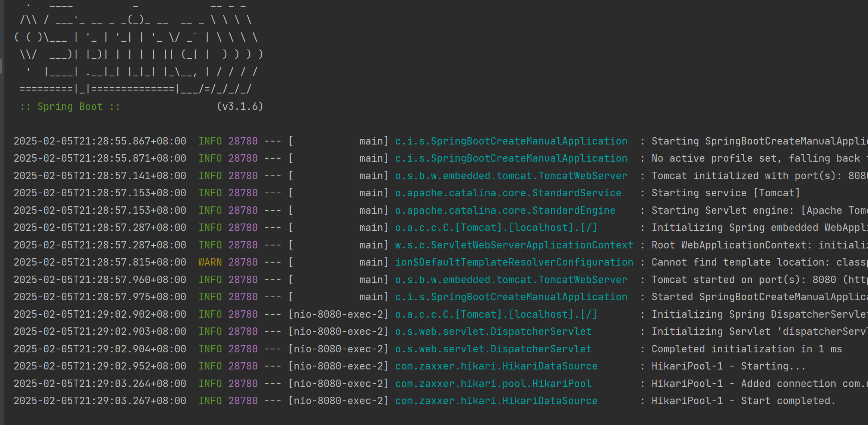Click thread '[nio-8080-exec-2]' in 'HikariPool-1 - Starting' row

[338, 366]
